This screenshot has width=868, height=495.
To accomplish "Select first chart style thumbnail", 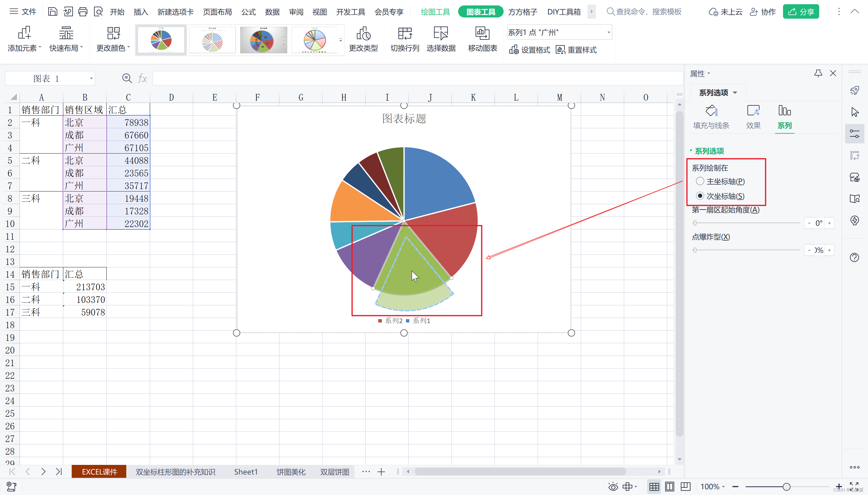I will [161, 40].
